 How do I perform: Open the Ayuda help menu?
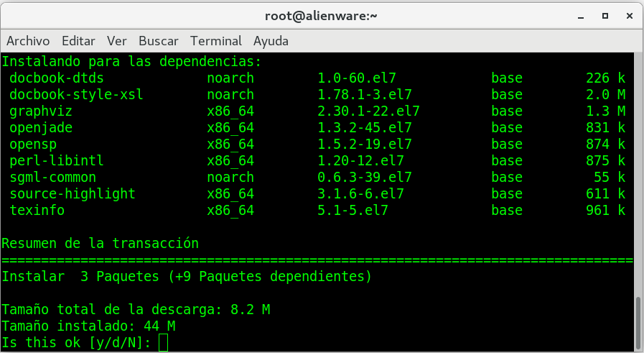coord(271,41)
